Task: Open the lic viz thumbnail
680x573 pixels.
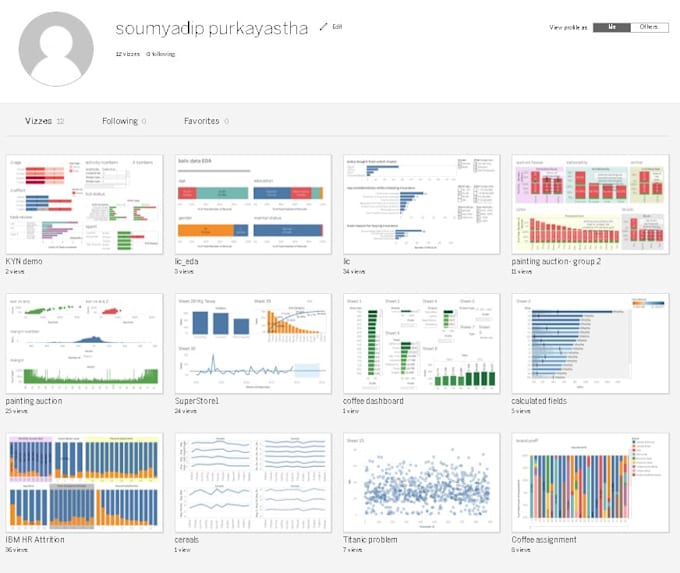Action: [x=421, y=204]
